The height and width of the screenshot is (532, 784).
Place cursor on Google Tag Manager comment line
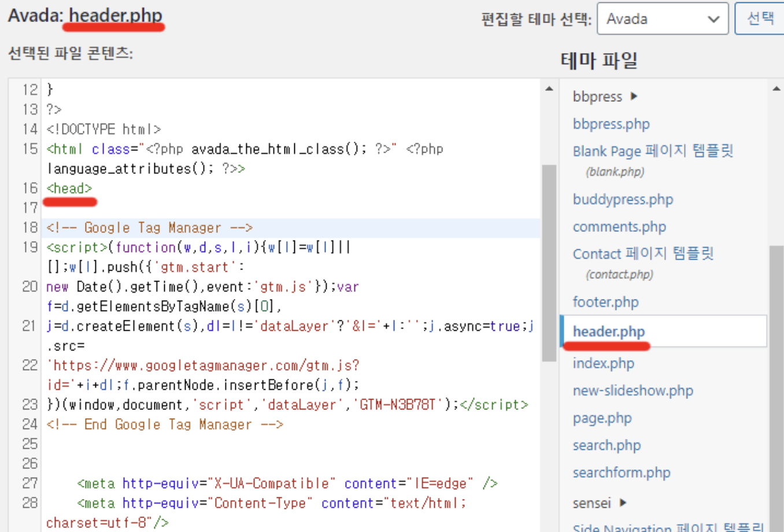150,228
